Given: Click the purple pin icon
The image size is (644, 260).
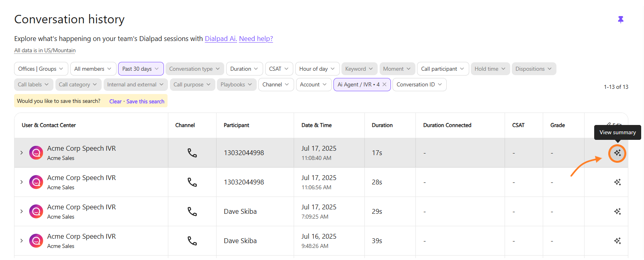Looking at the screenshot, I should 621,20.
